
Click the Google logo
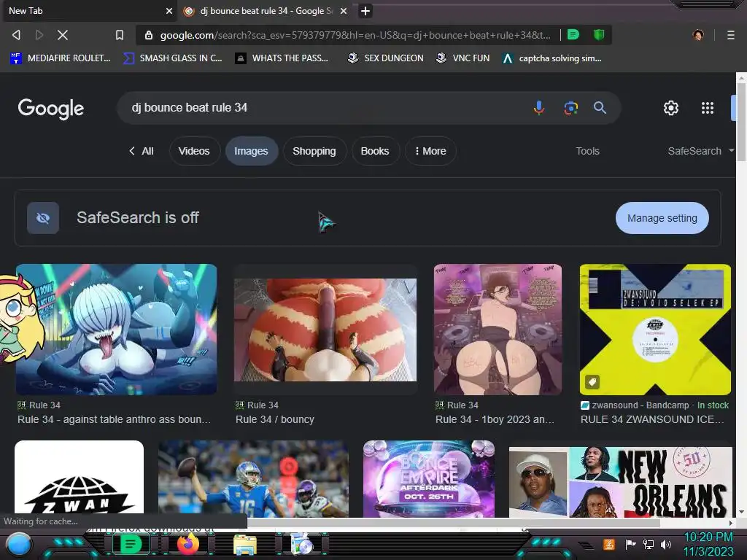pyautogui.click(x=51, y=109)
